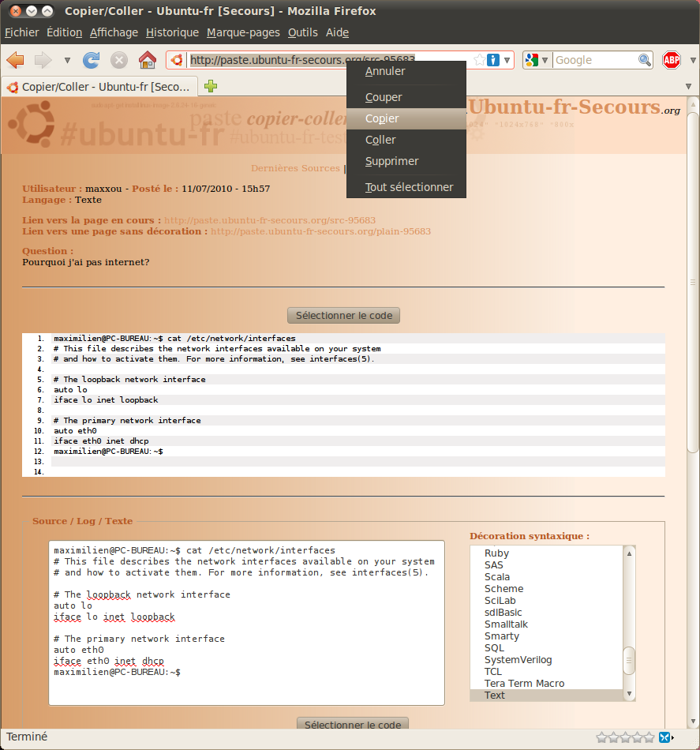
Task: Open a new tab with the green plus
Action: [x=210, y=86]
